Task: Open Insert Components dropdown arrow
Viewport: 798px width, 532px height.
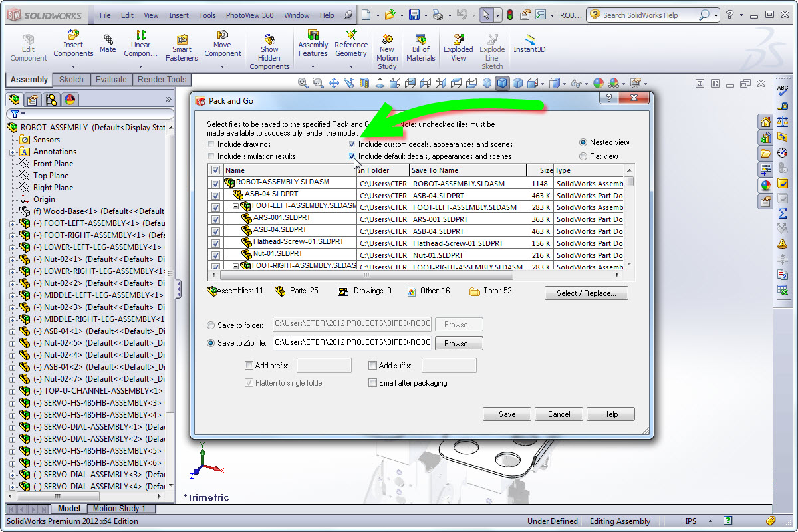Action: tap(73, 66)
